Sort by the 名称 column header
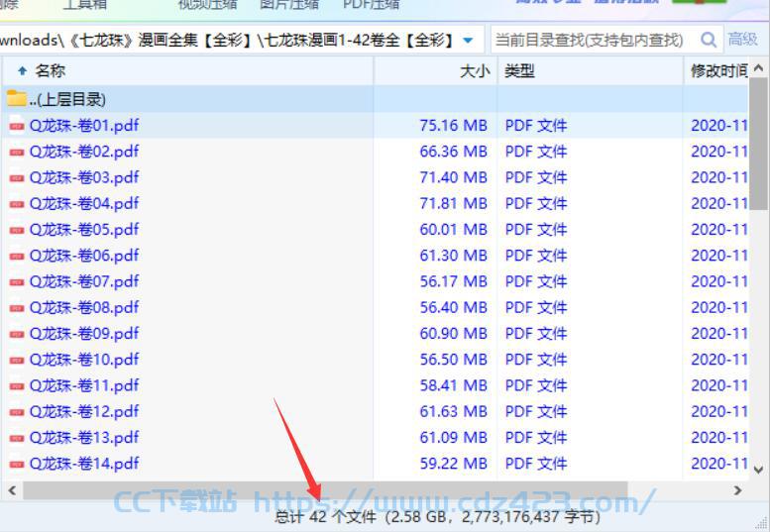 pyautogui.click(x=187, y=71)
